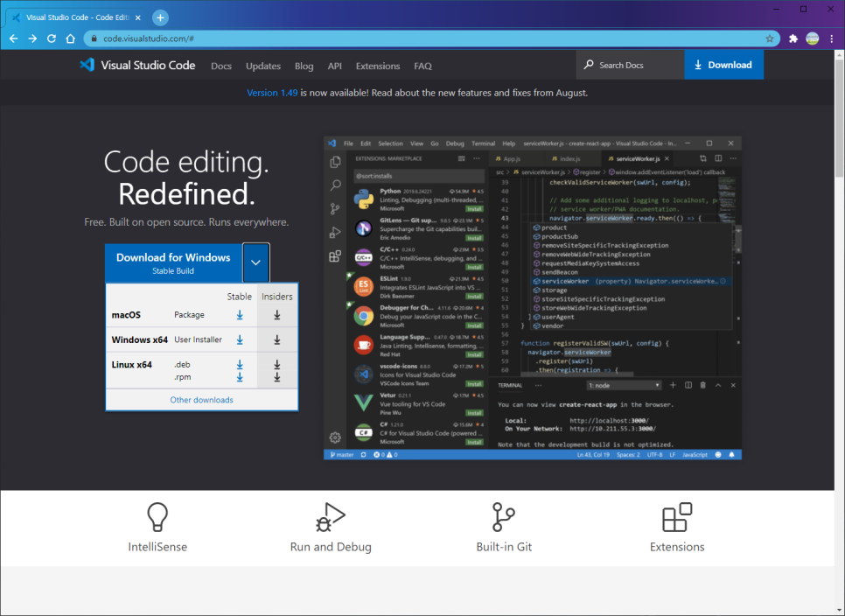
Task: Click the VS Code editor screenshot image
Action: (533, 298)
